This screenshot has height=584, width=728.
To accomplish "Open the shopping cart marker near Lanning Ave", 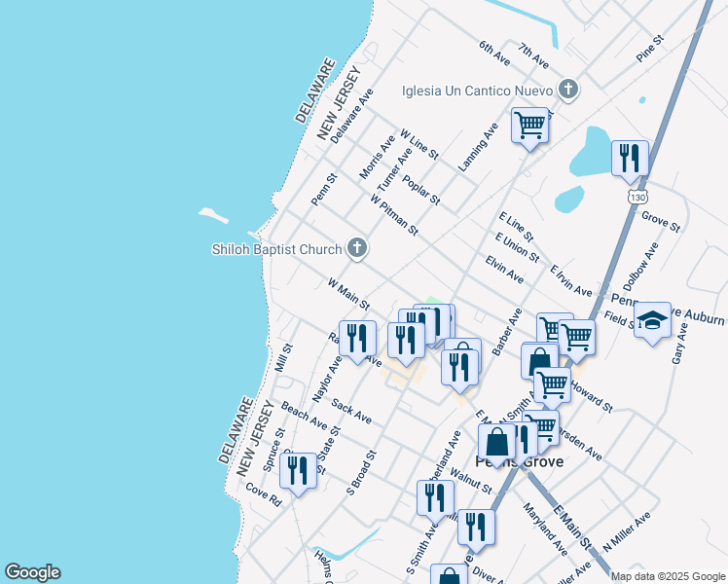I will click(529, 125).
